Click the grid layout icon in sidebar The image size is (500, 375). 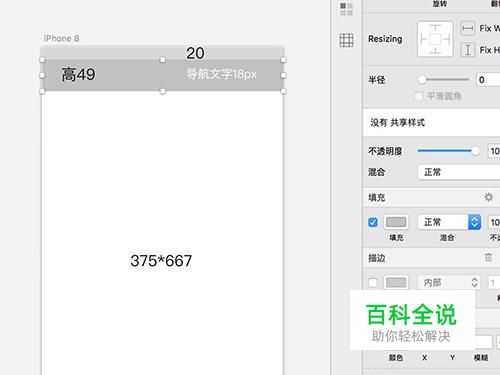[x=346, y=40]
